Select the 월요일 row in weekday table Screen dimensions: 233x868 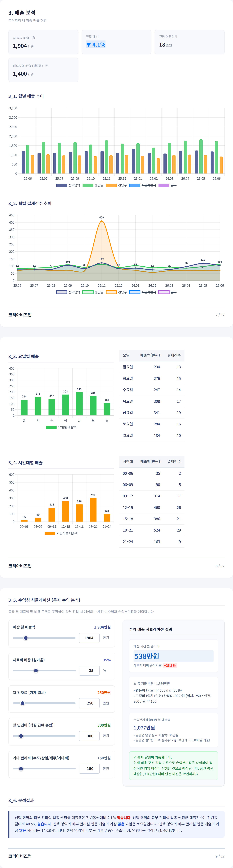[x=152, y=367]
